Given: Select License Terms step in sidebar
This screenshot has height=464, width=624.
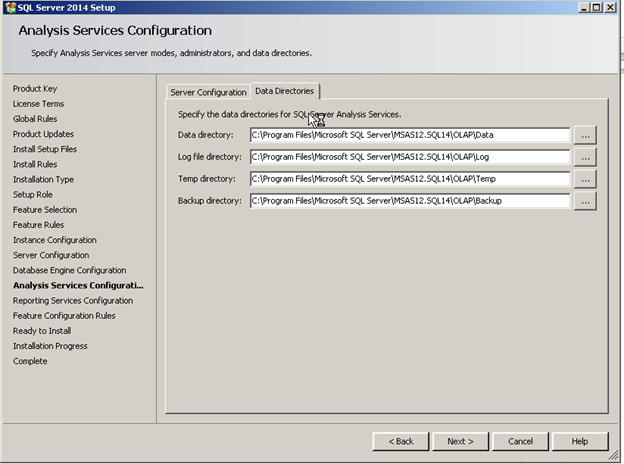Looking at the screenshot, I should [x=38, y=103].
